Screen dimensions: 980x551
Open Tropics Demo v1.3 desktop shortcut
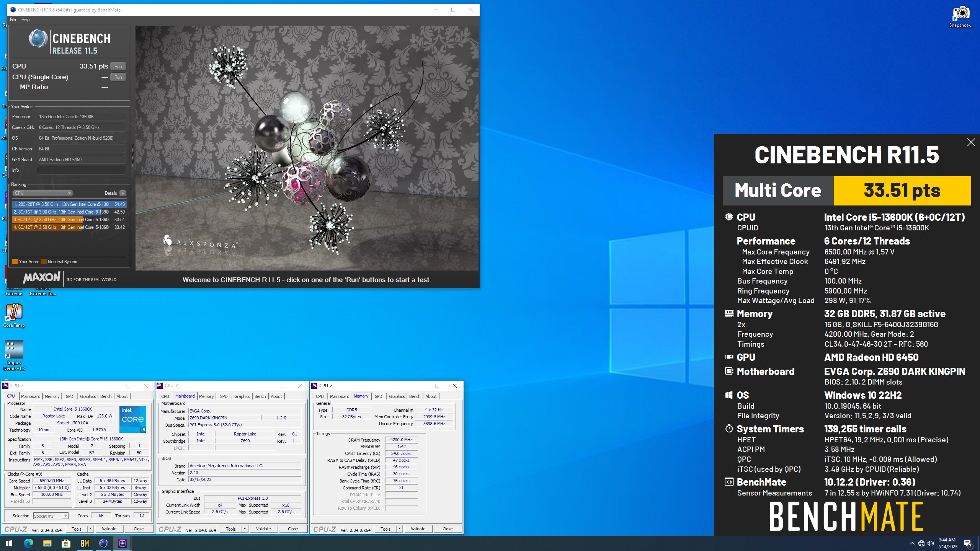tap(14, 355)
